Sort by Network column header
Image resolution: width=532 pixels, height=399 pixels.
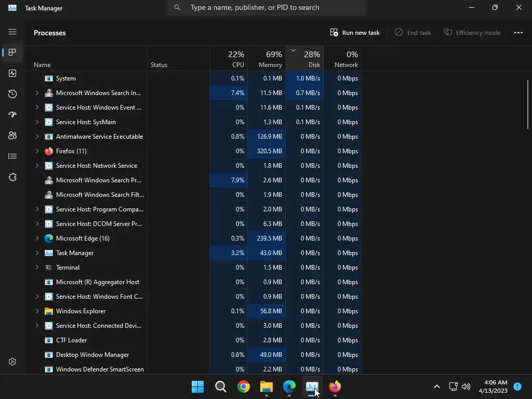pos(343,59)
